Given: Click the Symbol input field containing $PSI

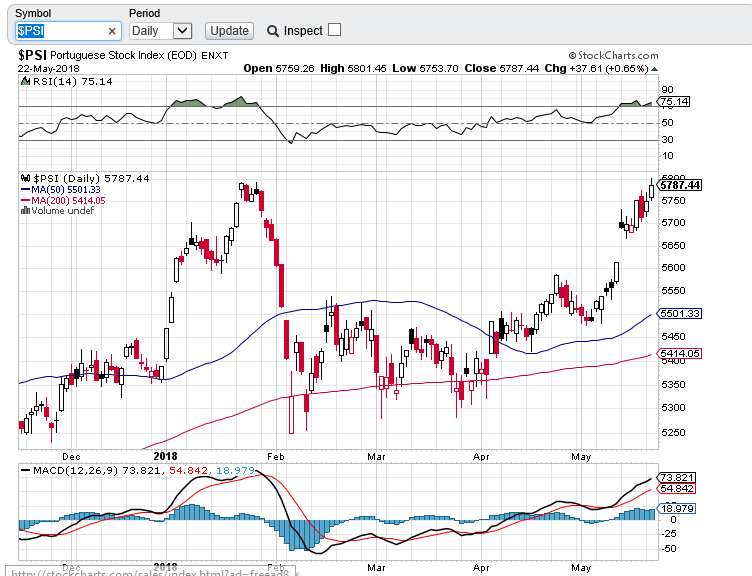Looking at the screenshot, I should point(67,31).
